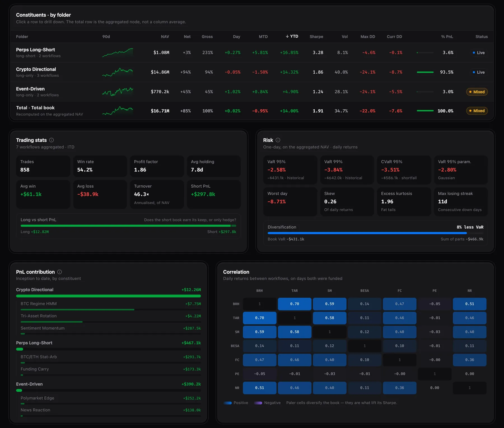Select the Profit factor 1.86 card
Image resolution: width=504 pixels, height=428 pixels.
coord(157,166)
